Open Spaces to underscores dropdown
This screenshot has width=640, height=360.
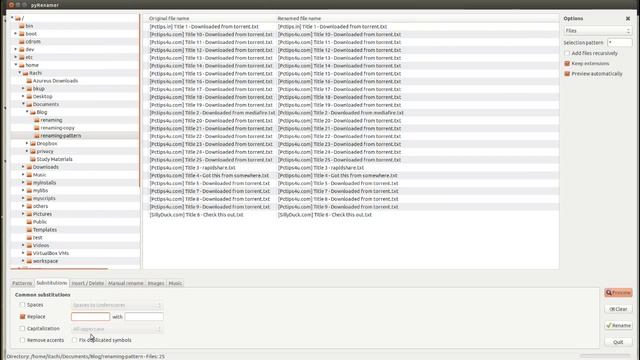pos(117,305)
